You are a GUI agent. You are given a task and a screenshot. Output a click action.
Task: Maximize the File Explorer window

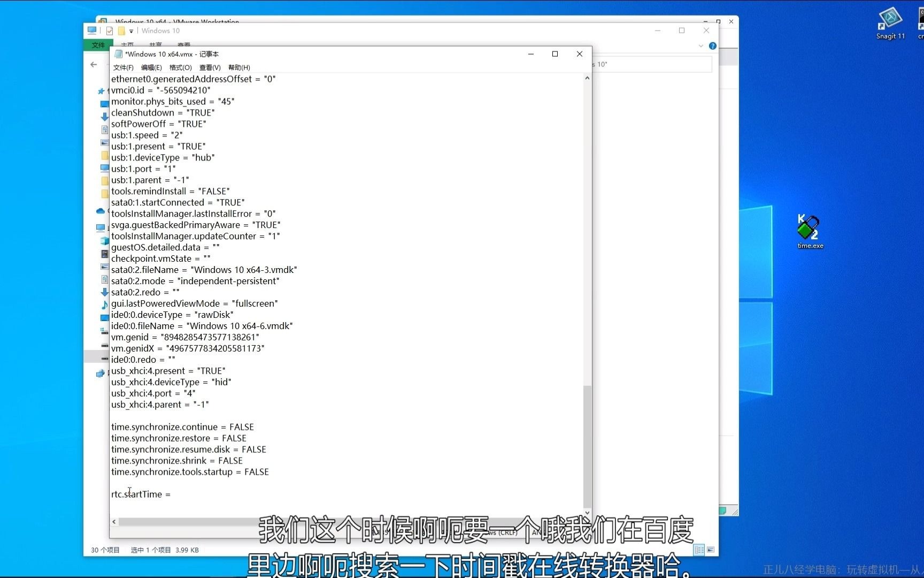click(x=682, y=31)
